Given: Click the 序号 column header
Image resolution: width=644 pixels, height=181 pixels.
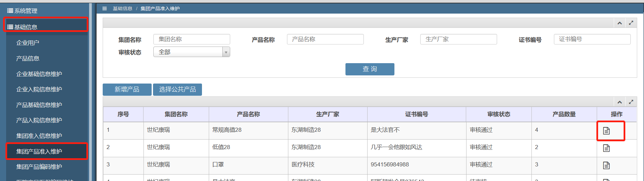Looking at the screenshot, I should pyautogui.click(x=123, y=114).
